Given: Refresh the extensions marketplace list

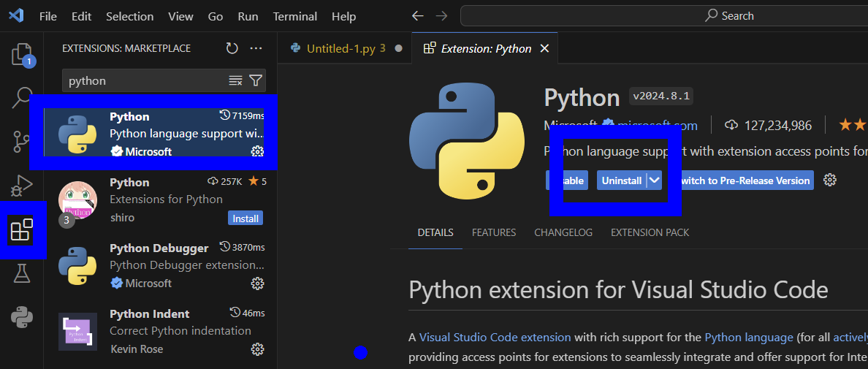Looking at the screenshot, I should [232, 49].
